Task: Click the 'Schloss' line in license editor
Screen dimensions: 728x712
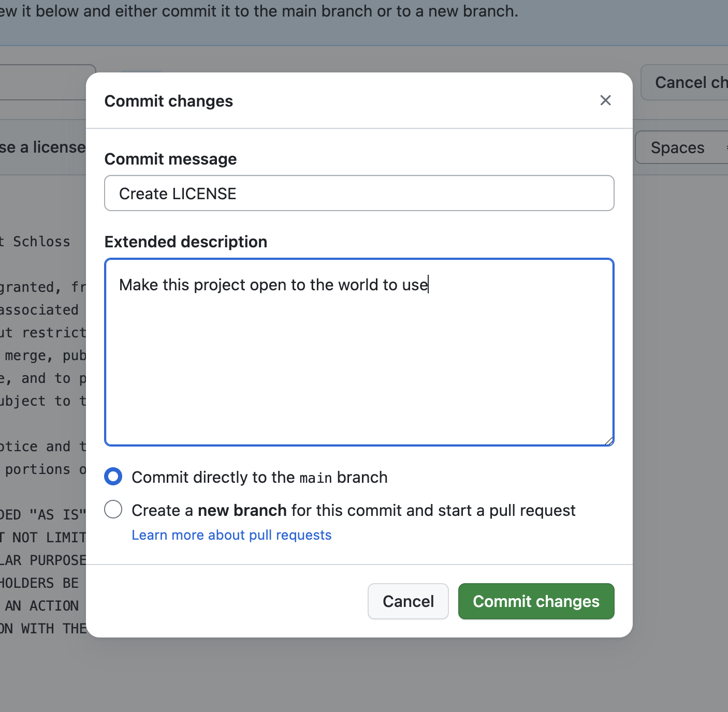Action: click(x=40, y=242)
